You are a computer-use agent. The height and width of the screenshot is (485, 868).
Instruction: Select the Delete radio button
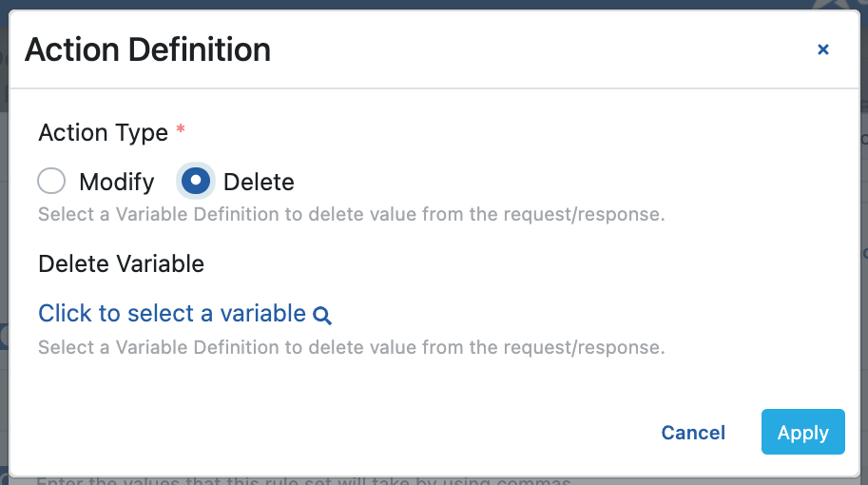pos(196,182)
